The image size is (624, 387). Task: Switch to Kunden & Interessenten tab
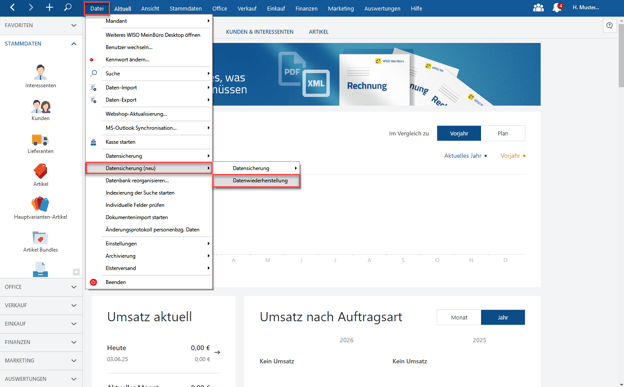pos(259,31)
